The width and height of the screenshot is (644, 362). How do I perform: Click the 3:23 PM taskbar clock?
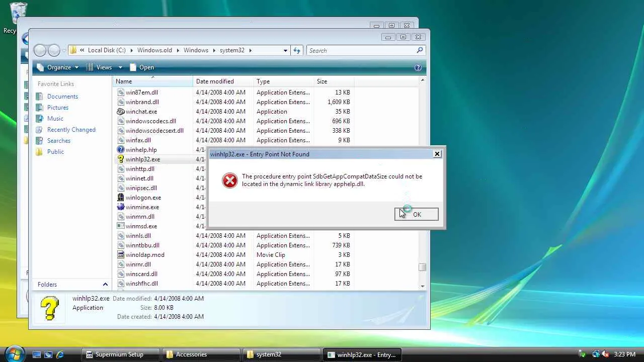tap(625, 354)
